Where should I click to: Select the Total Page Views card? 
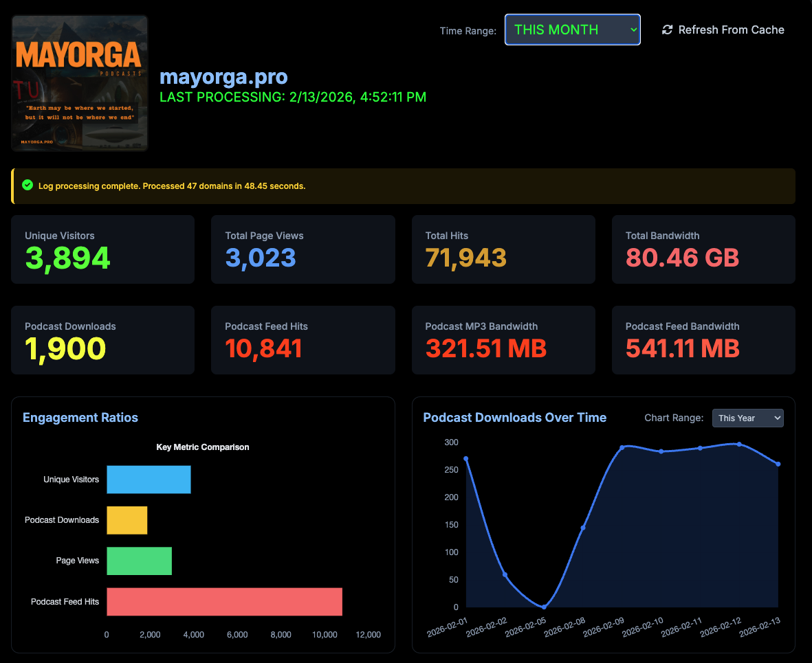(303, 249)
